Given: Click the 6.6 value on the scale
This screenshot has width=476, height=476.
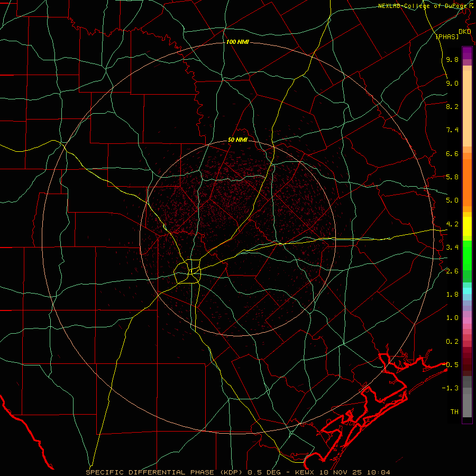Looking at the screenshot, I should click(x=452, y=153).
